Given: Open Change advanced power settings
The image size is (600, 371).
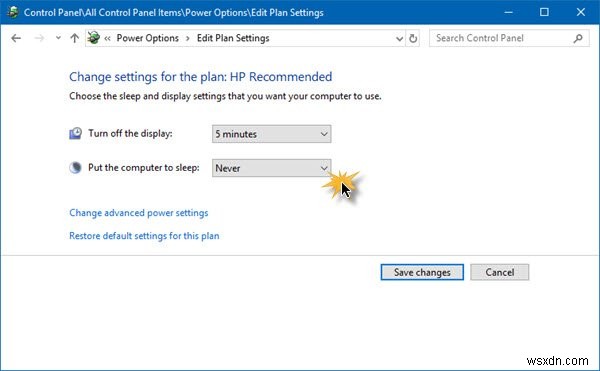Looking at the screenshot, I should [139, 213].
